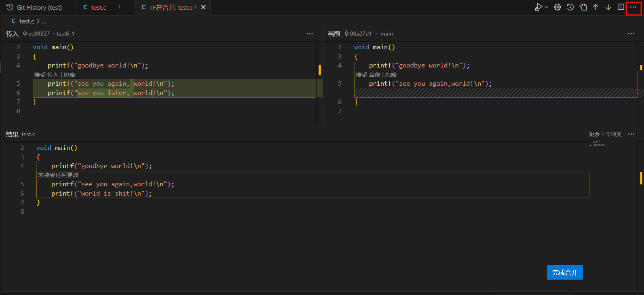Click the branch name main in current header

[x=386, y=34]
